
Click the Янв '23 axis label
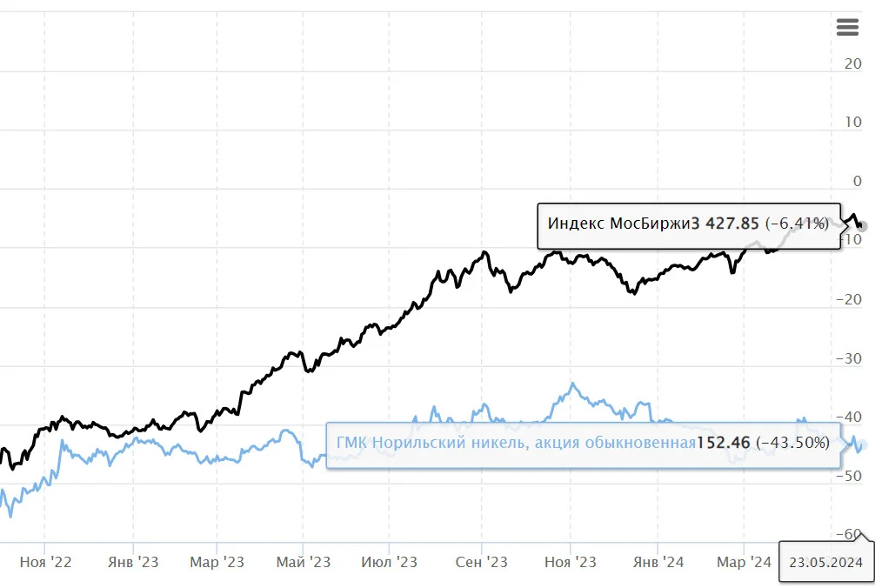(x=133, y=562)
